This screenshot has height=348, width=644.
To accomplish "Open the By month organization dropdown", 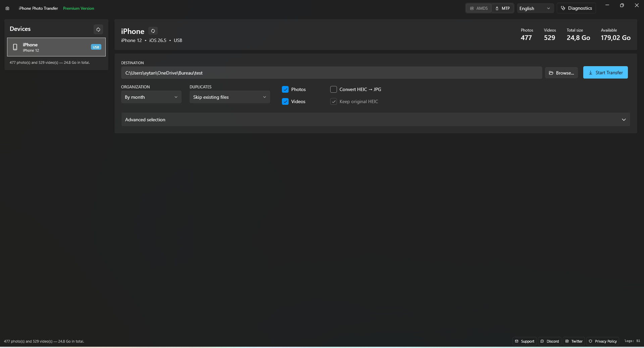I will (x=151, y=97).
